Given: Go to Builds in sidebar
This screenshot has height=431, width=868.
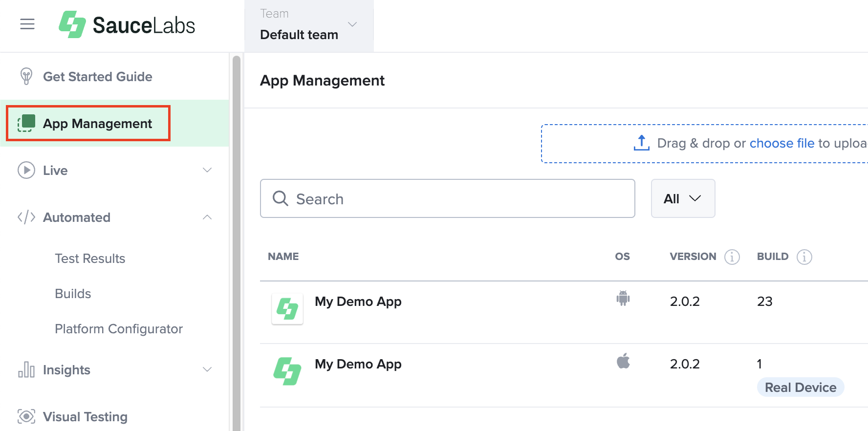Looking at the screenshot, I should (73, 294).
